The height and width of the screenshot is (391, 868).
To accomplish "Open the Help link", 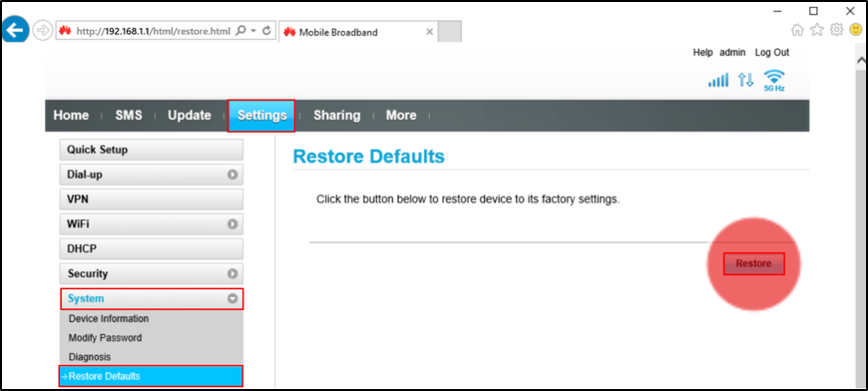I will pos(702,53).
